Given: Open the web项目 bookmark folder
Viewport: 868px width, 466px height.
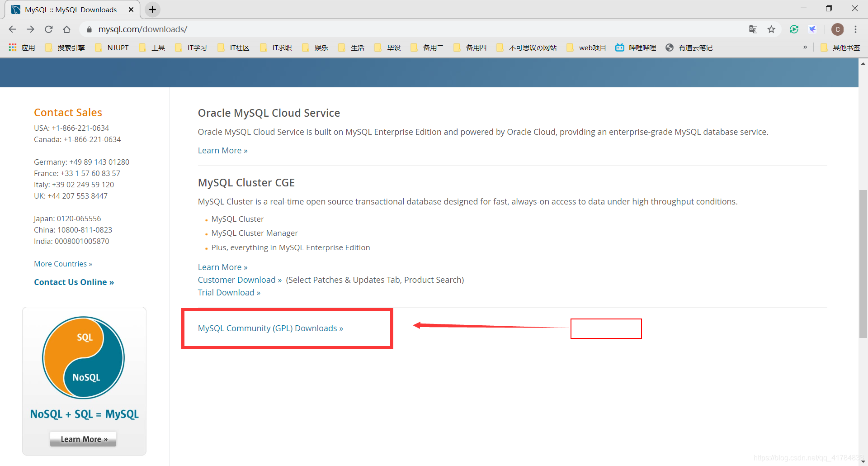Looking at the screenshot, I should point(586,48).
